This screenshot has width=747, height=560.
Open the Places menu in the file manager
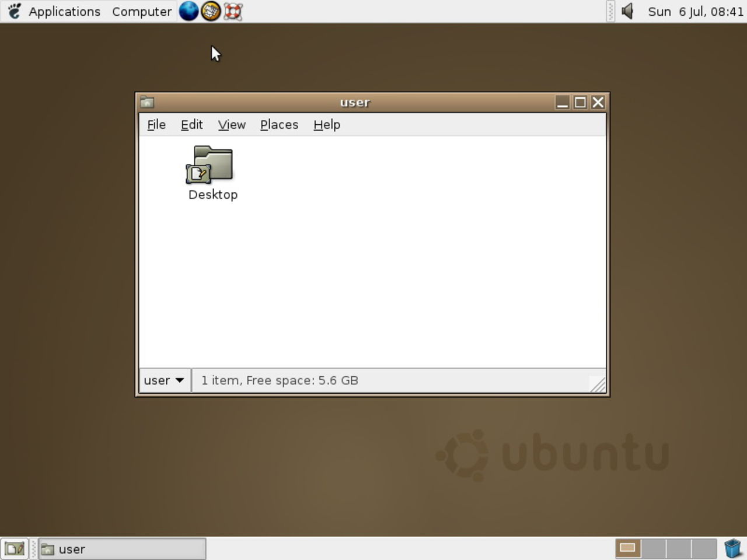click(x=278, y=124)
